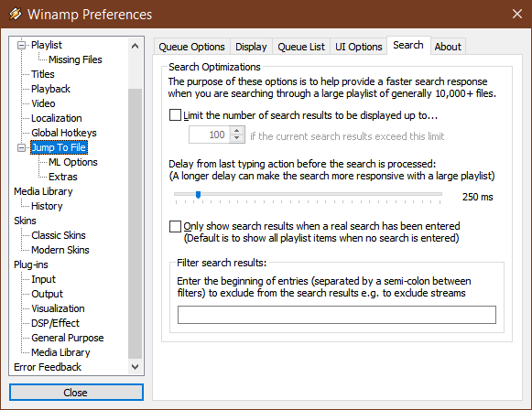The height and width of the screenshot is (410, 532).
Task: Click the tree scrollbar thumb
Action: pyautogui.click(x=135, y=223)
